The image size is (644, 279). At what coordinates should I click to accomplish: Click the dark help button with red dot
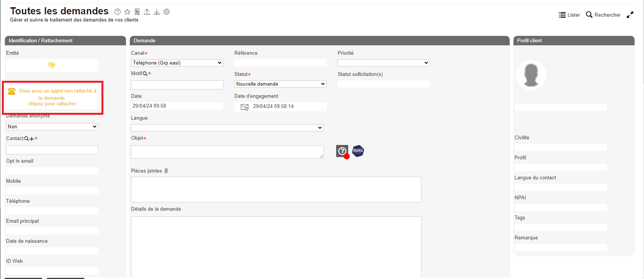(342, 151)
